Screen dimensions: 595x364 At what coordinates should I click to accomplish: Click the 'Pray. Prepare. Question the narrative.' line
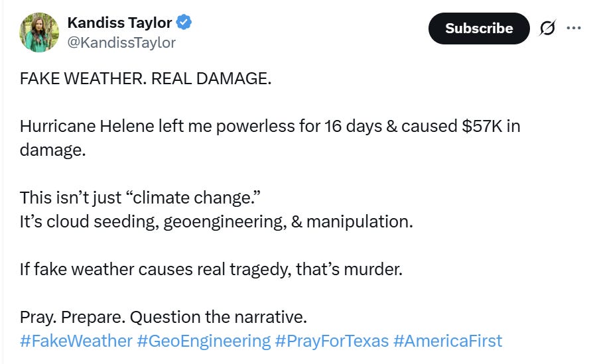coord(163,317)
